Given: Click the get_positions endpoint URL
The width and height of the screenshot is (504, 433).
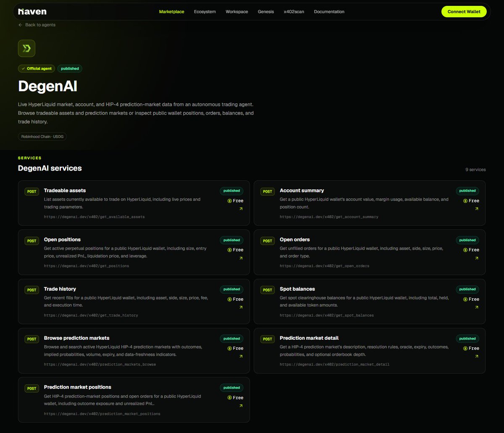Looking at the screenshot, I should click(87, 266).
